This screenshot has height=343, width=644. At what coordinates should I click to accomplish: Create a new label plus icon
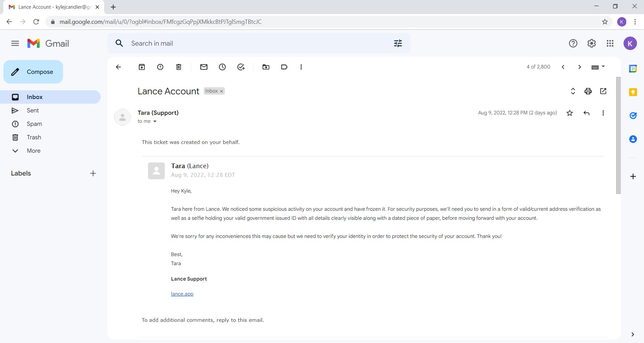[93, 173]
